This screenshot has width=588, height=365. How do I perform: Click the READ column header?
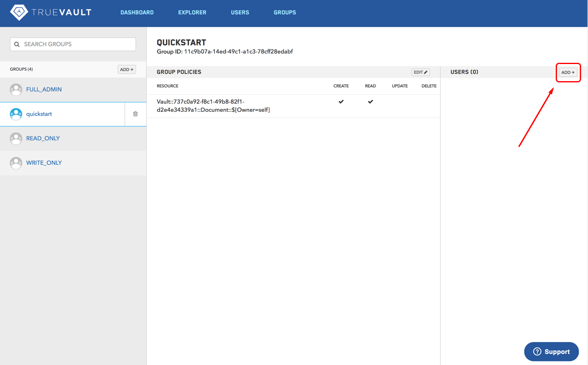coord(370,86)
